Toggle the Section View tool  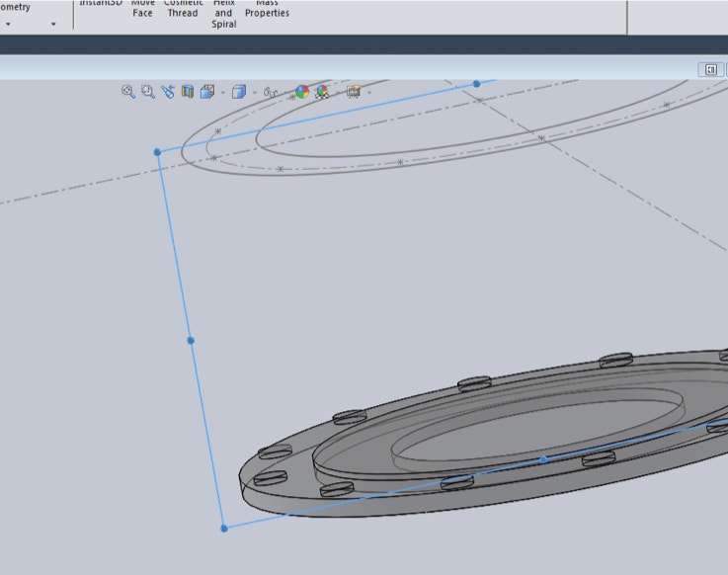(188, 92)
